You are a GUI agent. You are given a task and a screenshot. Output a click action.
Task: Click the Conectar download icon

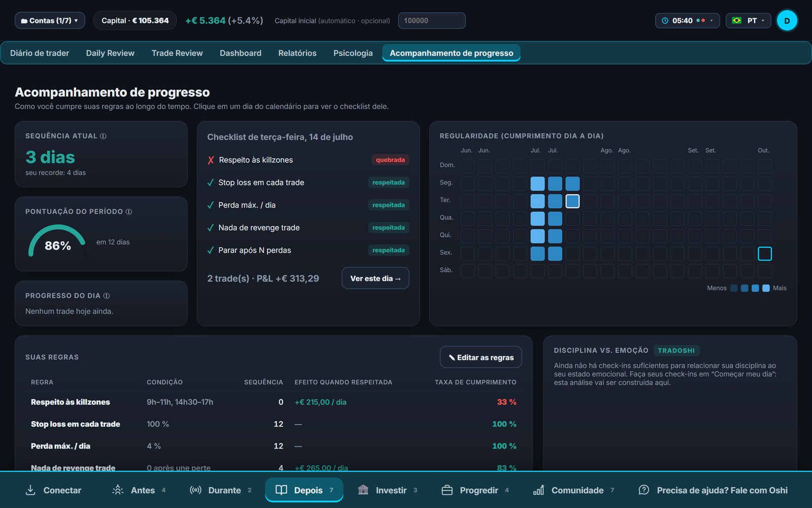pyautogui.click(x=30, y=490)
